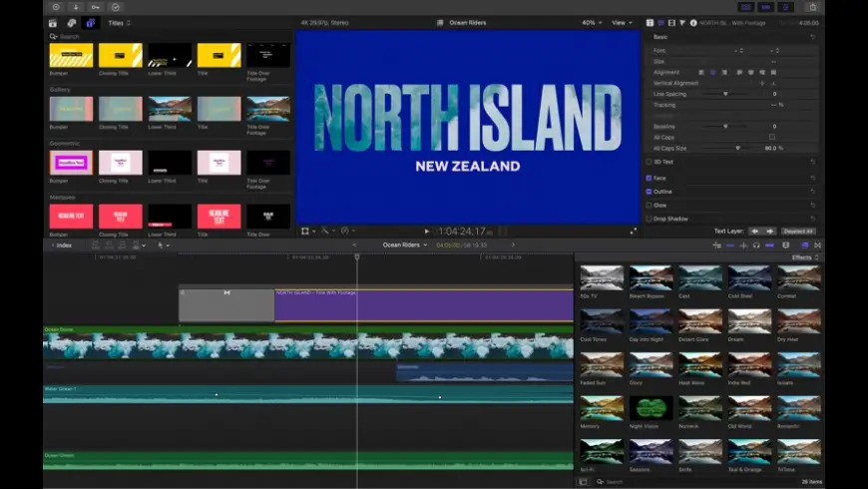Viewport: 868px width, 489px height.
Task: Open the viewer zoom 40% dropdown
Action: click(592, 22)
